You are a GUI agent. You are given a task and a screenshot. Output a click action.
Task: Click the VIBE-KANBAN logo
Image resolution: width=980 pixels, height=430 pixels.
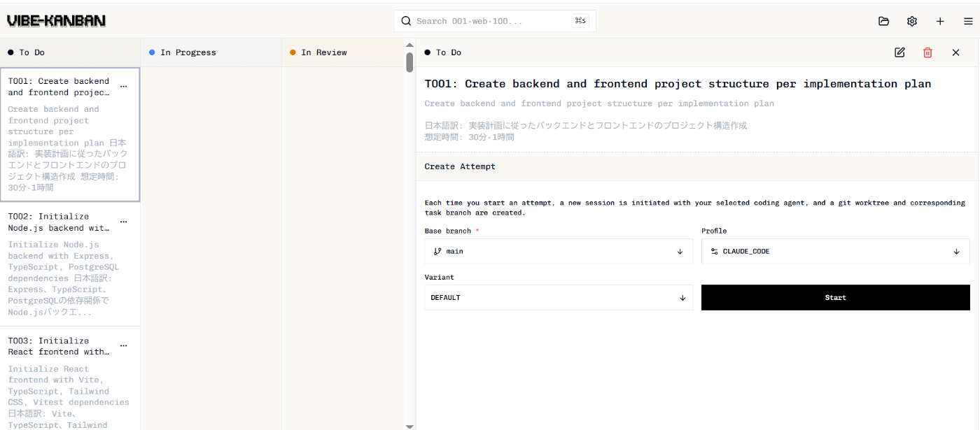56,21
